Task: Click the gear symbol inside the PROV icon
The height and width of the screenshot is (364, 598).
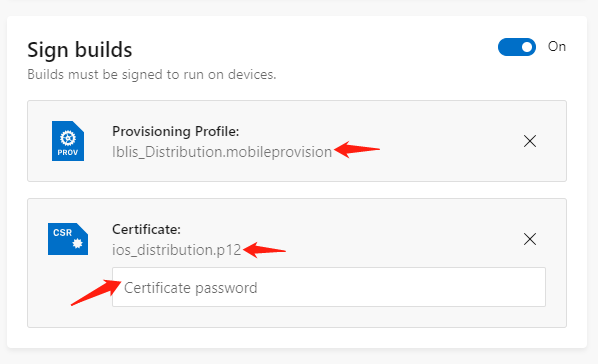Action: pyautogui.click(x=68, y=138)
